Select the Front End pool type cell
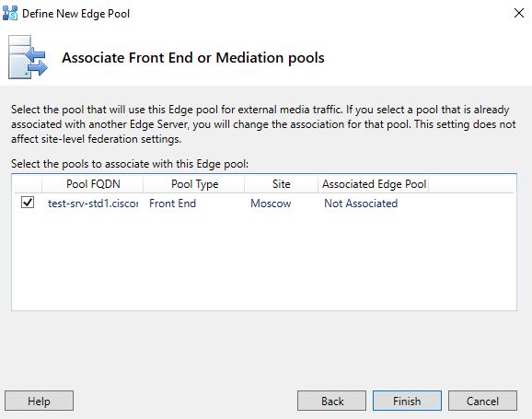Viewport: 532px width, 419px height. point(172,204)
